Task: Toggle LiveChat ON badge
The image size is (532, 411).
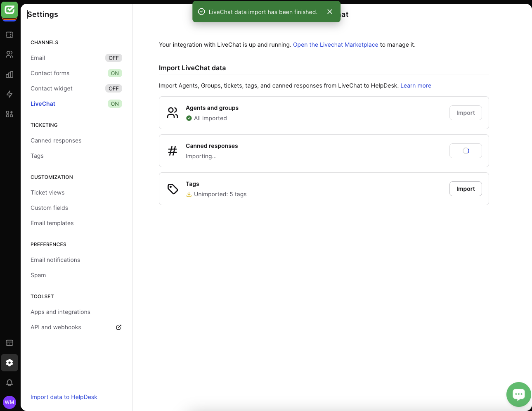Action: click(x=115, y=104)
